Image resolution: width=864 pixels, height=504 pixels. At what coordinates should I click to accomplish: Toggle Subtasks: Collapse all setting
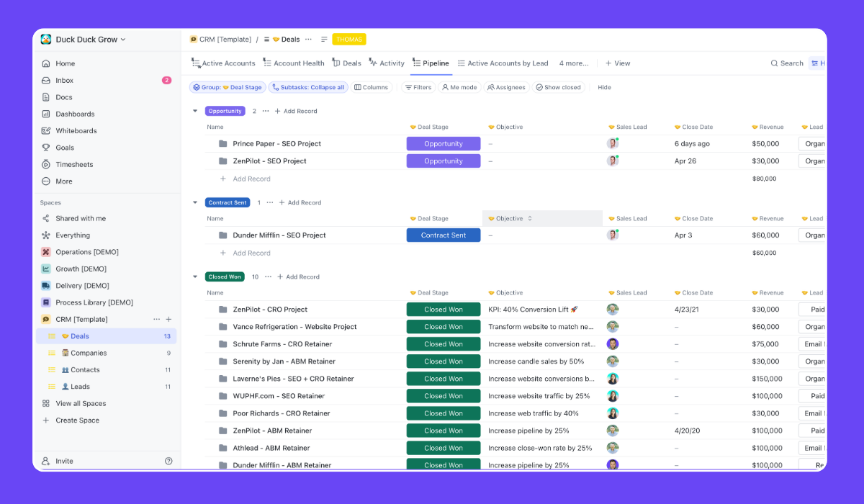pyautogui.click(x=307, y=86)
